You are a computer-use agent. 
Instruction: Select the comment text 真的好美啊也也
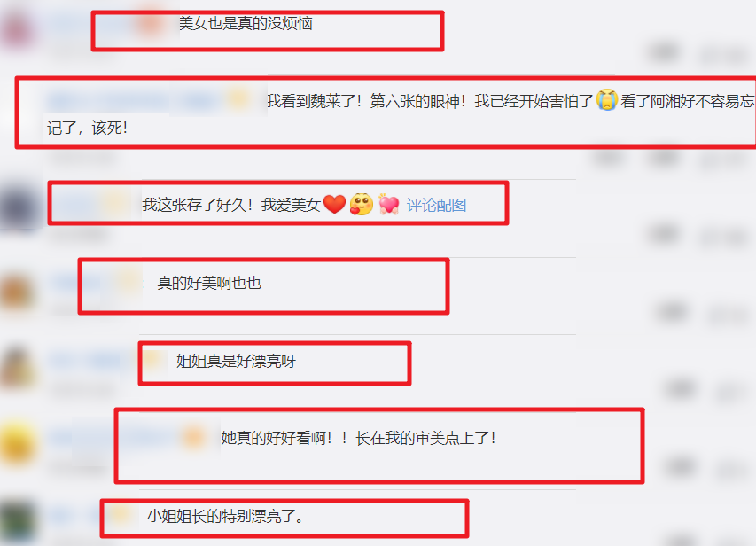click(209, 283)
